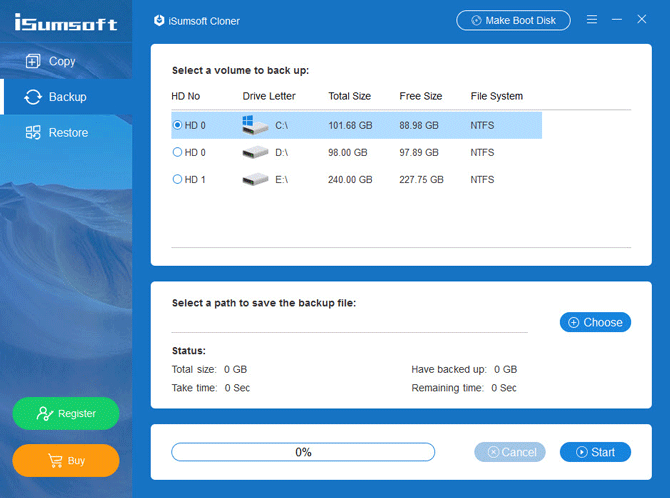This screenshot has width=670, height=498.
Task: Click the Take time 0 Sec status
Action: [x=211, y=388]
